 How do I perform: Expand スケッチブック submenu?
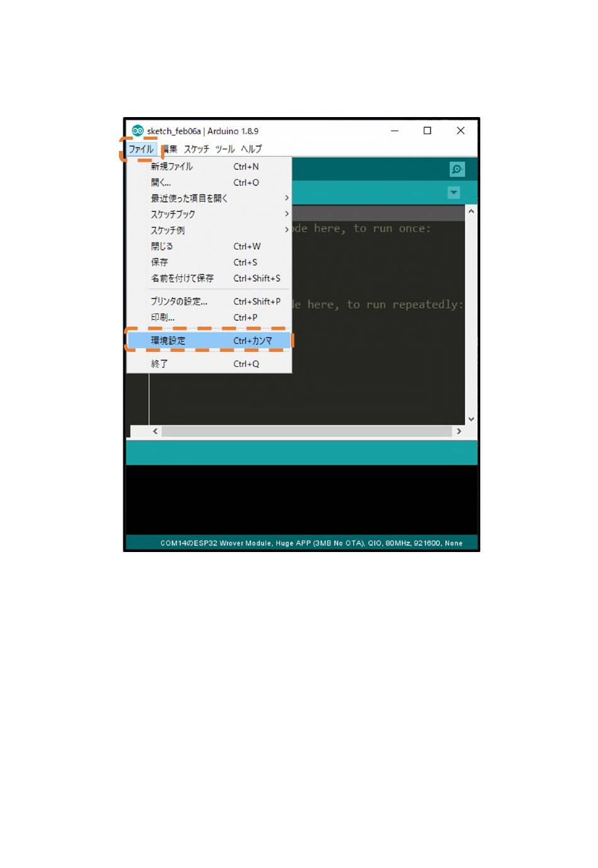click(209, 214)
